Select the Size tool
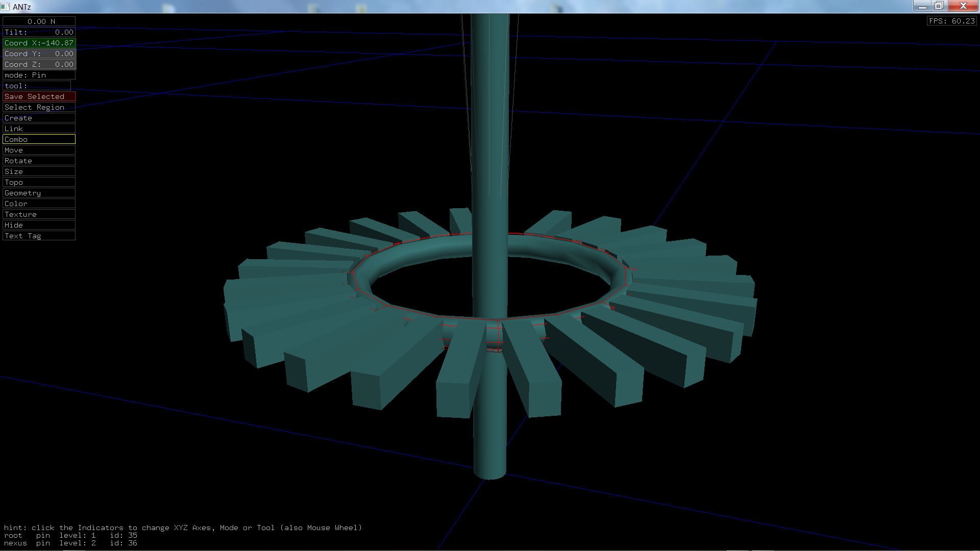This screenshot has width=980, height=551. click(39, 171)
